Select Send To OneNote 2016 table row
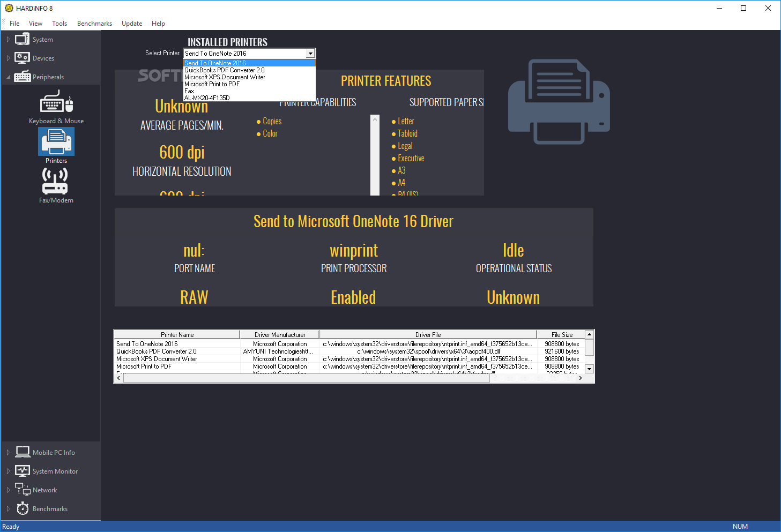781x532 pixels. (349, 344)
